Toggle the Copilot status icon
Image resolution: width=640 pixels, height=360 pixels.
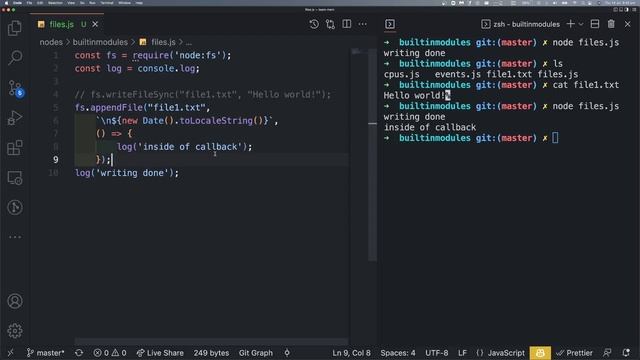pyautogui.click(x=540, y=353)
